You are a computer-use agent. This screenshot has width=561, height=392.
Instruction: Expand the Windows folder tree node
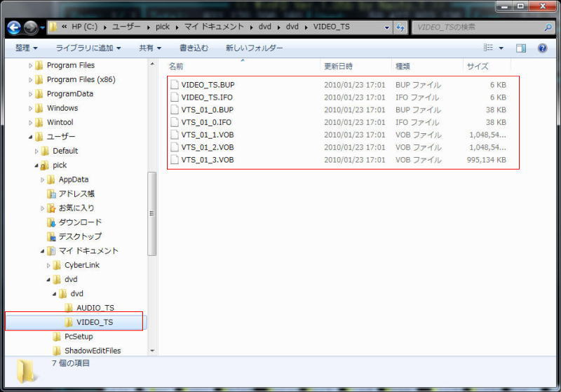30,109
